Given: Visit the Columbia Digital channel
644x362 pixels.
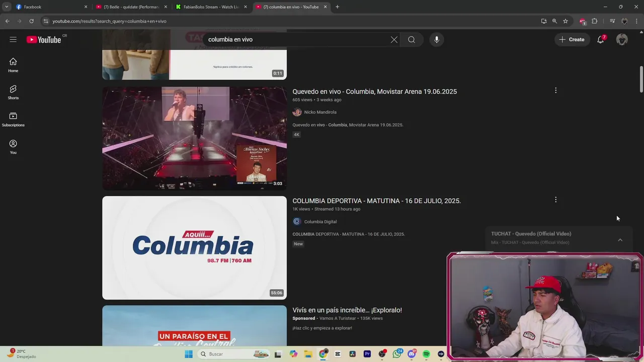Looking at the screenshot, I should point(320,222).
